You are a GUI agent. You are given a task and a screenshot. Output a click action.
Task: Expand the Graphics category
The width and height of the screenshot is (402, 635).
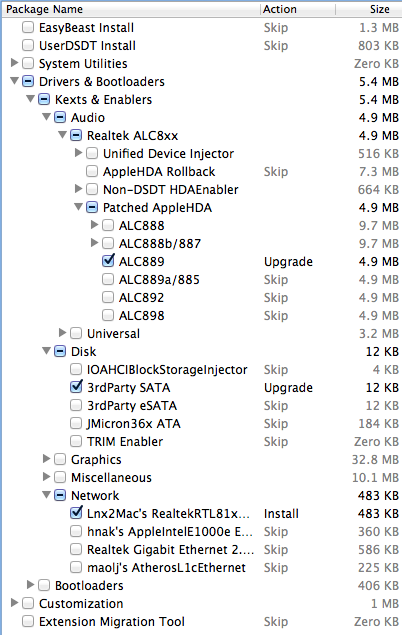pyautogui.click(x=46, y=458)
